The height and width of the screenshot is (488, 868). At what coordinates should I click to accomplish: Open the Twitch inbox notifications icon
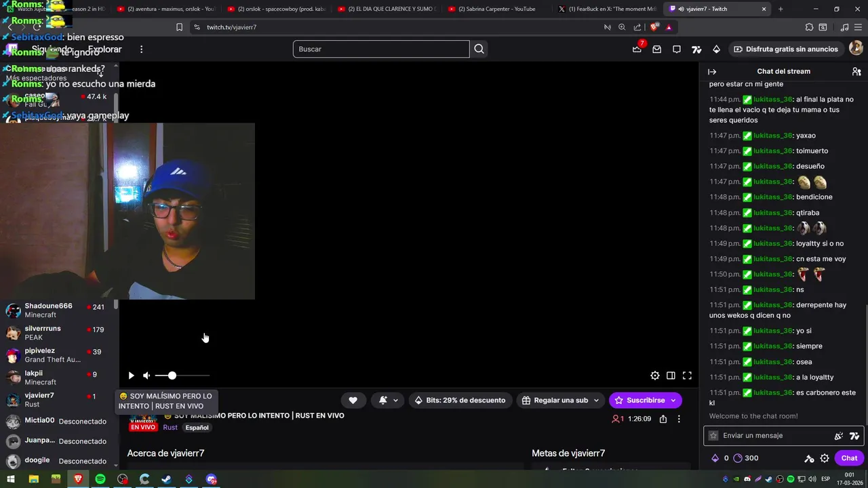coord(656,49)
